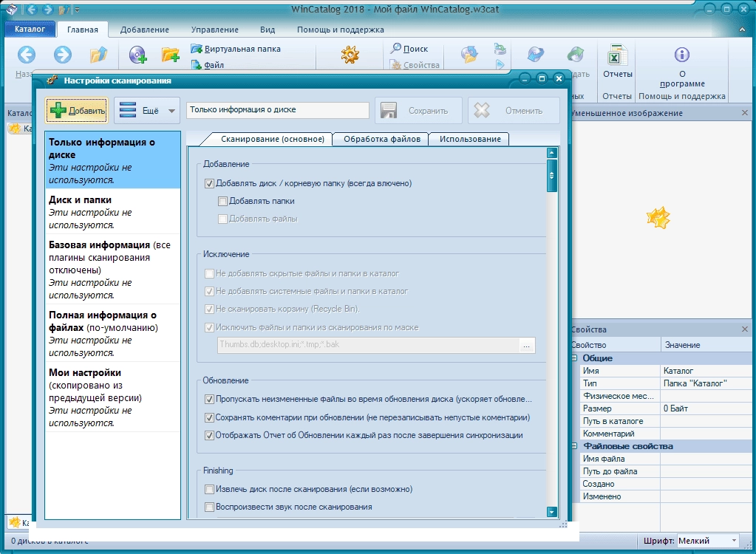Click the Файл ribbon item

(x=208, y=64)
